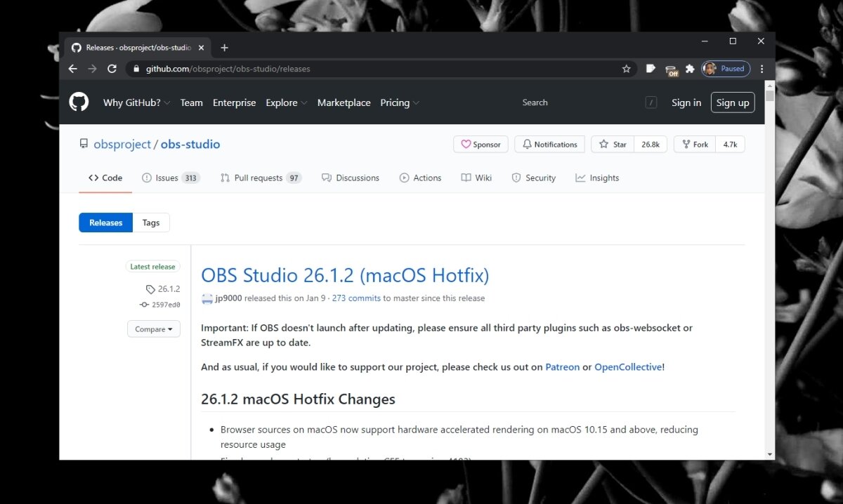Open the Patreon link
Screen dimensions: 843x504
click(562, 366)
